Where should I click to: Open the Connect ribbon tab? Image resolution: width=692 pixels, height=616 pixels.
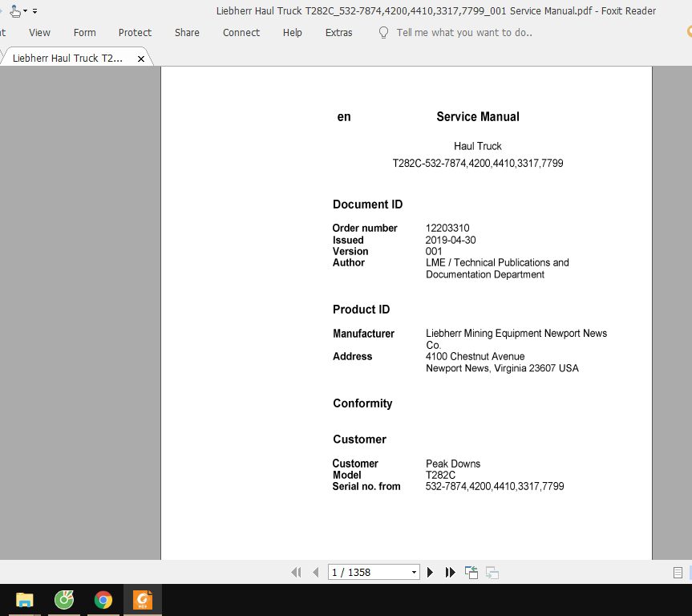241,33
